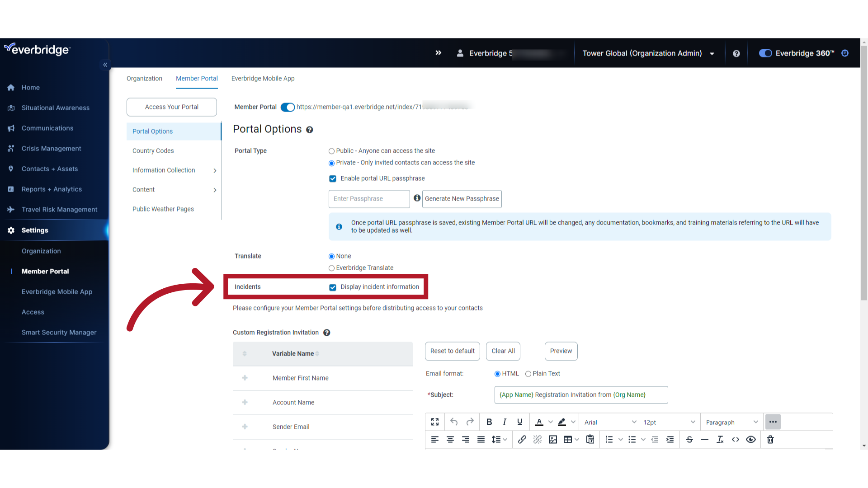This screenshot has height=488, width=868.
Task: Click Enter Passphrase input field
Action: (x=369, y=198)
